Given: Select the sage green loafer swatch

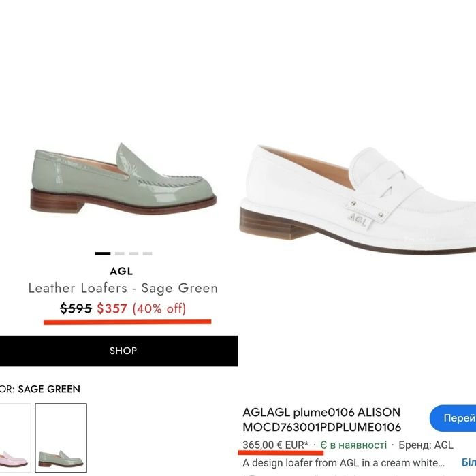Looking at the screenshot, I should [61, 438].
